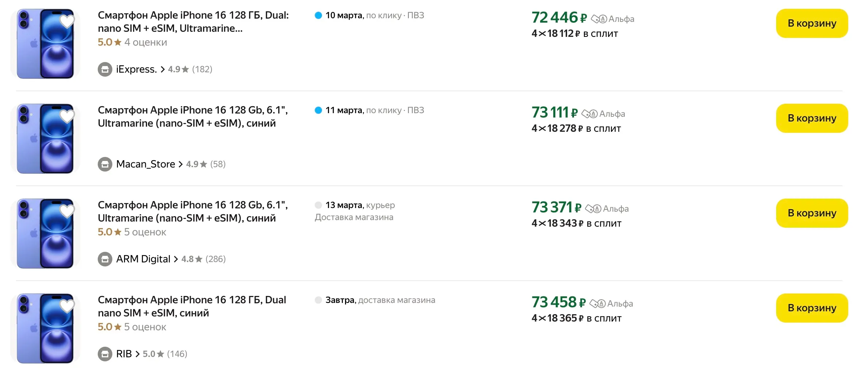Image resolution: width=868 pixels, height=373 pixels.
Task: Click the RIB shop icon
Action: pos(105,354)
